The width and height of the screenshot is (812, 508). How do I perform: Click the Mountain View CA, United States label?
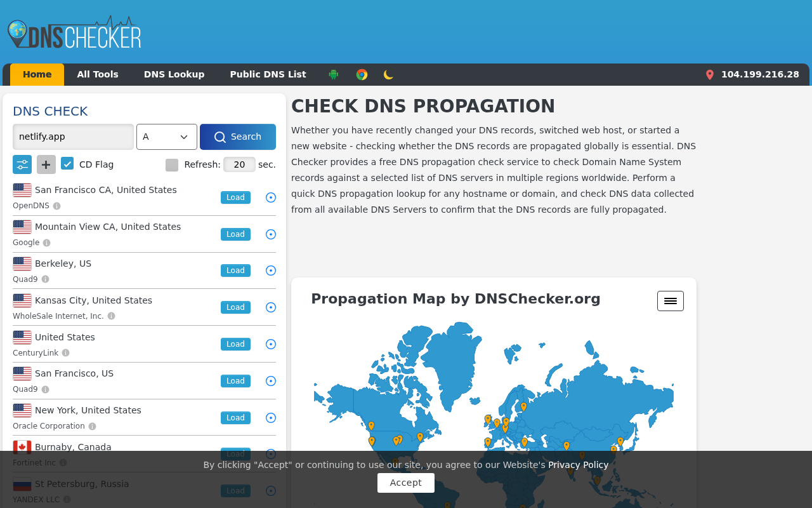pyautogui.click(x=108, y=227)
